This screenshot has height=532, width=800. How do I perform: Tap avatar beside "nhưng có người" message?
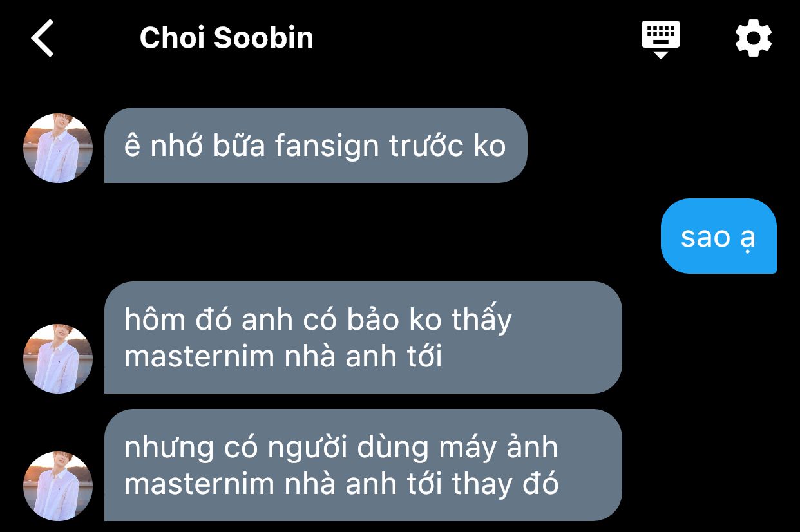coord(58,486)
